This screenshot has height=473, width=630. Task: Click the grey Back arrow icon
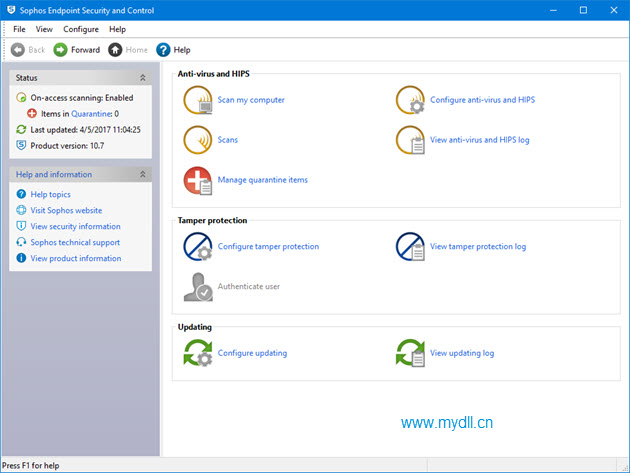click(18, 50)
